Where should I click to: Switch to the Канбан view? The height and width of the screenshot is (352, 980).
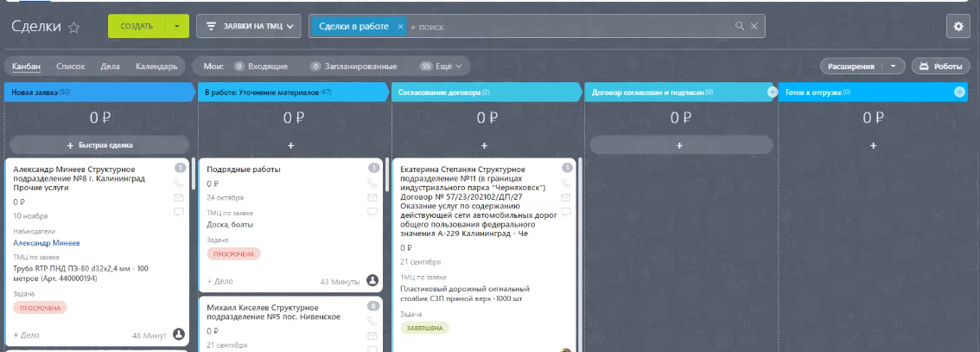[x=26, y=67]
